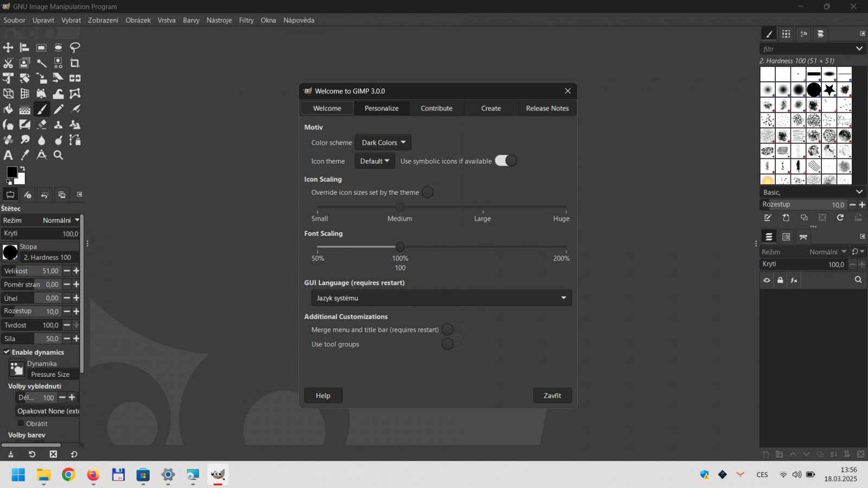Select the Rectangle Select tool
Viewport: 868px width, 488px height.
[x=41, y=48]
